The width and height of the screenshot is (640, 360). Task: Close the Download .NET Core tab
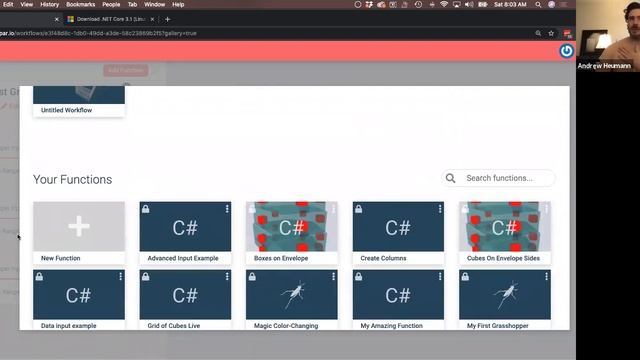click(x=152, y=19)
